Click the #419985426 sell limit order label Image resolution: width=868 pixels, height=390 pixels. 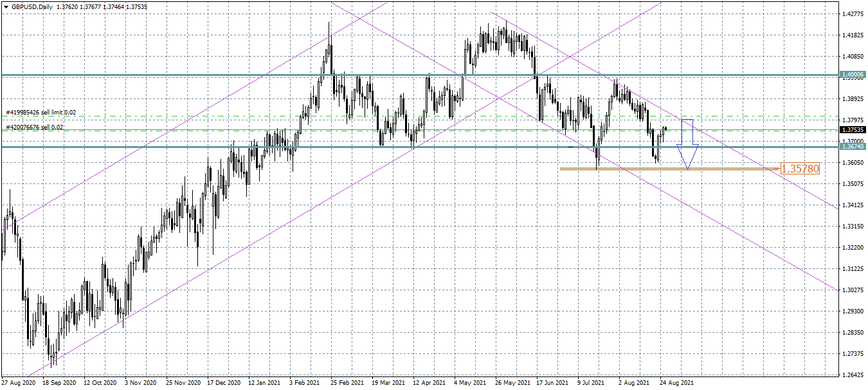41,113
